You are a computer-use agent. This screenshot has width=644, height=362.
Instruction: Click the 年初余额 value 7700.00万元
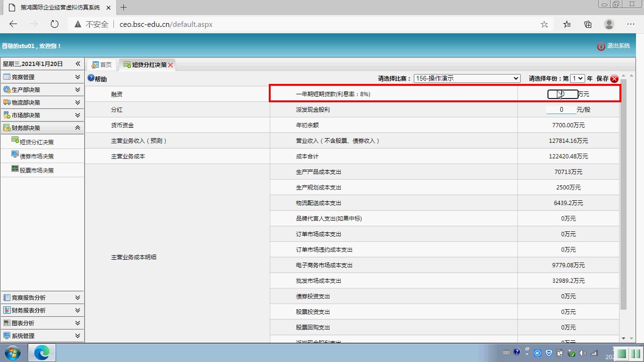(568, 125)
